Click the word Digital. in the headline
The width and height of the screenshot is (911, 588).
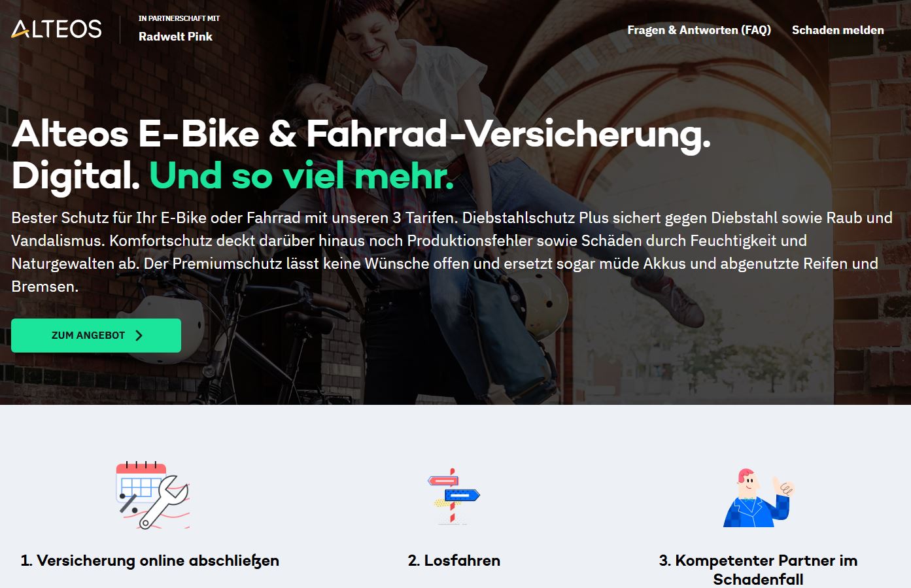[x=76, y=175]
